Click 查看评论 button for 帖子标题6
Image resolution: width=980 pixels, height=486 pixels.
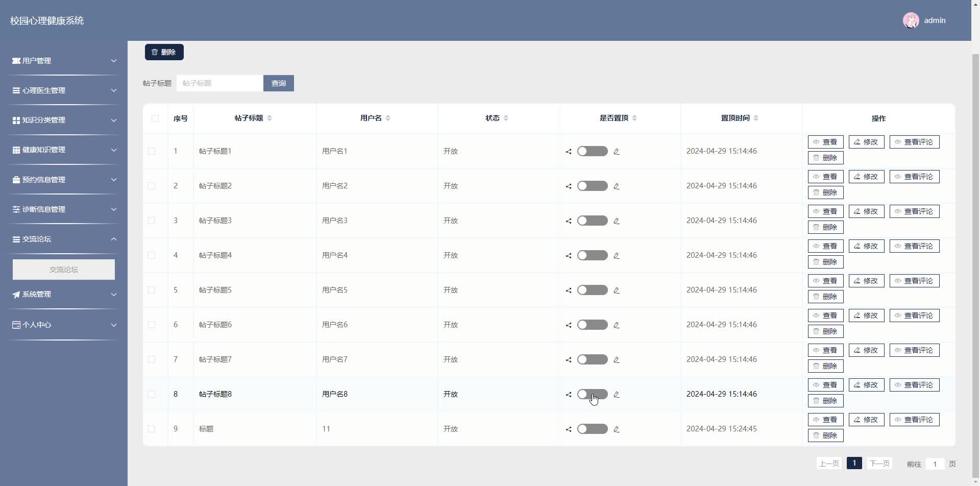coord(914,315)
